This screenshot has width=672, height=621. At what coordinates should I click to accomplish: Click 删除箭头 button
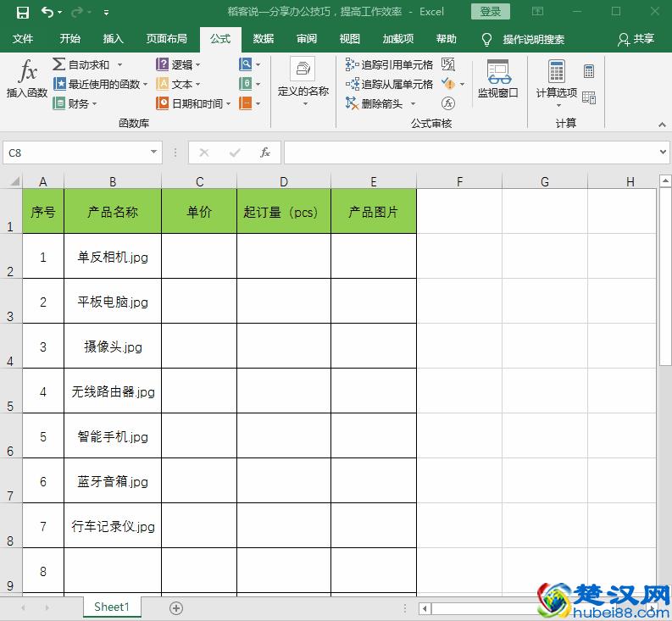coord(375,103)
